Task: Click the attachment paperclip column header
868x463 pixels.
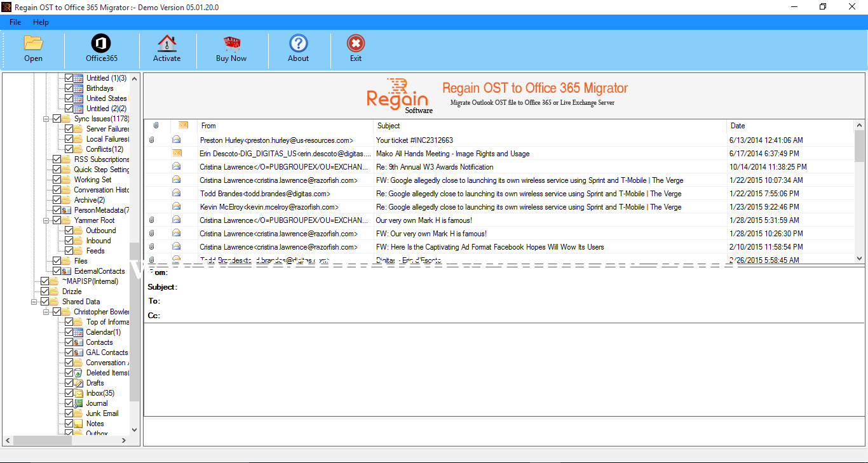Action: (156, 126)
